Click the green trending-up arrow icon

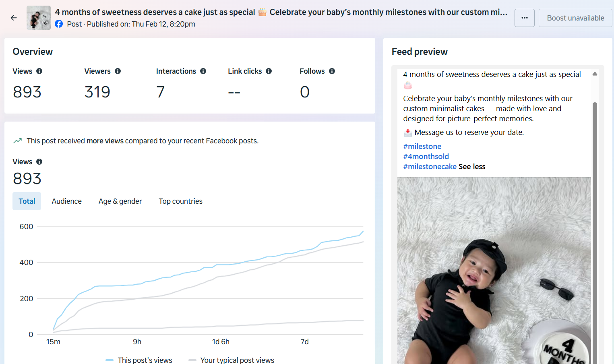pos(17,141)
